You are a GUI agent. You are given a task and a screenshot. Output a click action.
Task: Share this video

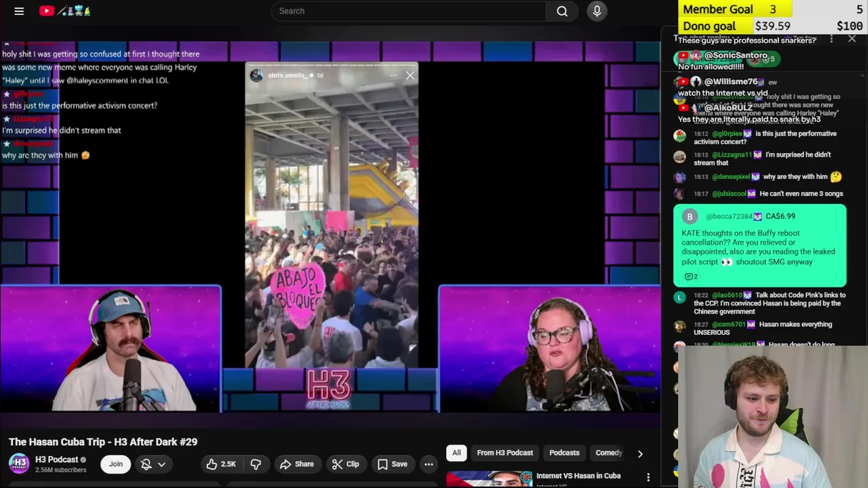pyautogui.click(x=297, y=464)
